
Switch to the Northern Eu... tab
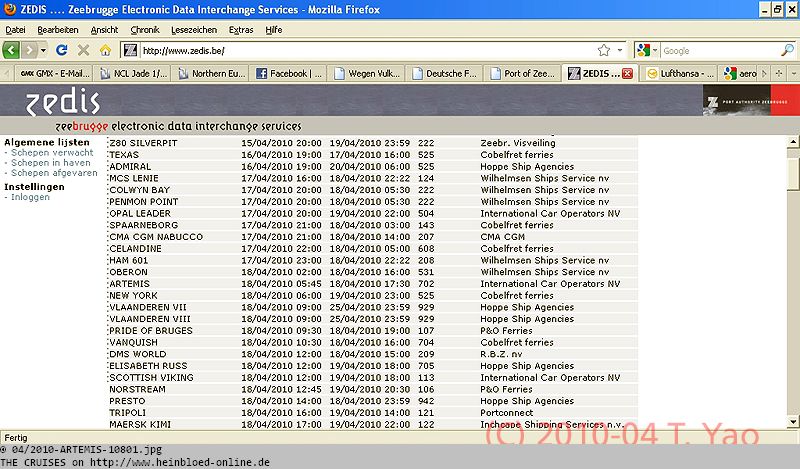[x=211, y=73]
